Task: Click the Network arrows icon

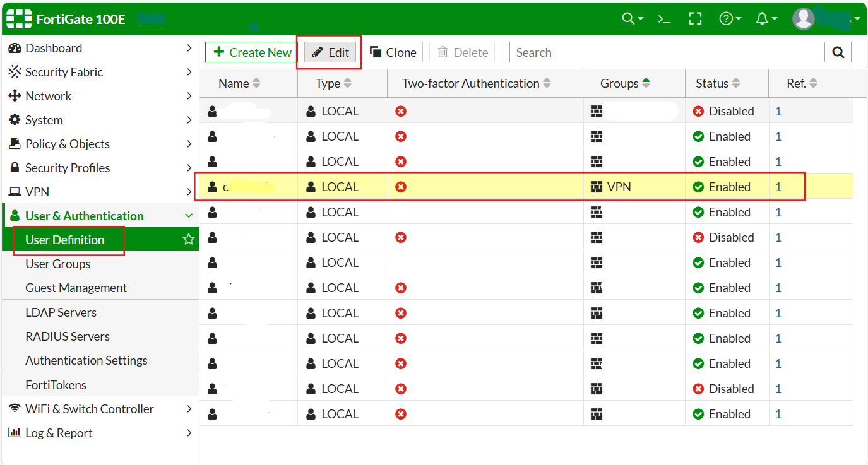Action: (x=15, y=96)
